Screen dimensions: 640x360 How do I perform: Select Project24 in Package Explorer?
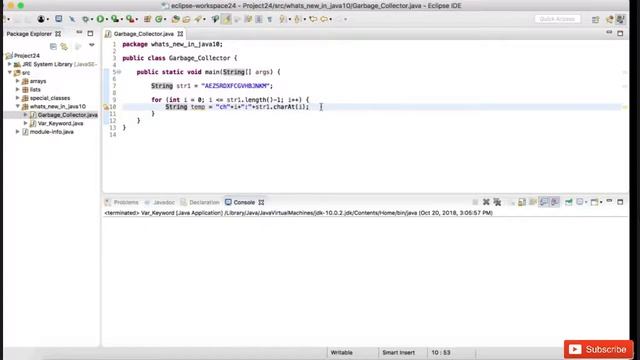pyautogui.click(x=27, y=56)
